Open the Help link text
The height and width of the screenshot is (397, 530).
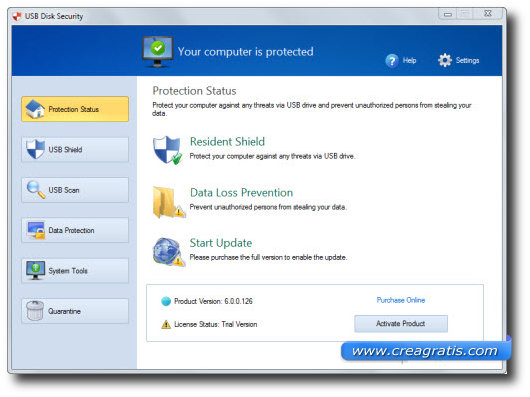tap(409, 60)
